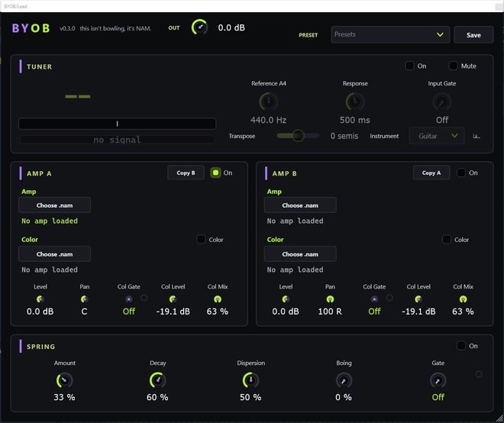The width and height of the screenshot is (504, 423).
Task: Click the Spring Amount value 33 %
Action: click(64, 397)
